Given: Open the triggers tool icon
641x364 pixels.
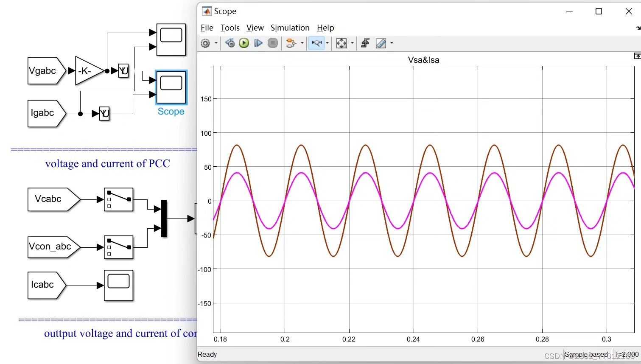Looking at the screenshot, I should tap(365, 43).
